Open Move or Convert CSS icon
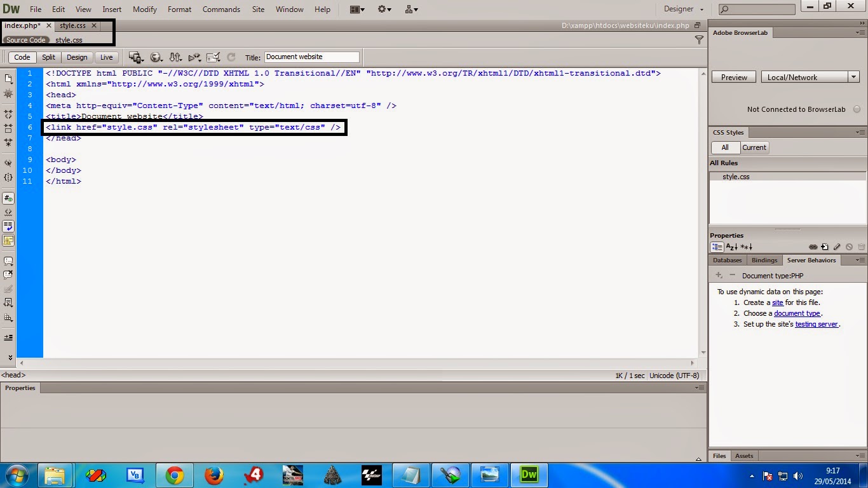868x488 pixels. (x=8, y=317)
